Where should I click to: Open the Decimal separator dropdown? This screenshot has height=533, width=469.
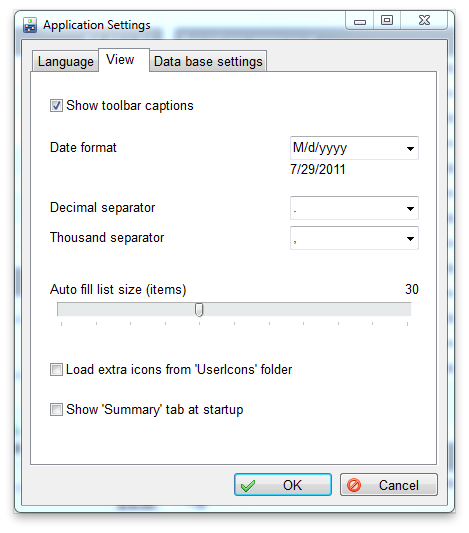[x=354, y=208]
